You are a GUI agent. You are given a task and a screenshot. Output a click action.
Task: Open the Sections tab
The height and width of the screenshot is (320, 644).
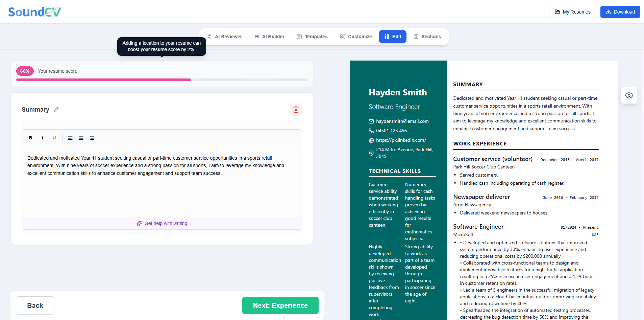click(x=427, y=37)
